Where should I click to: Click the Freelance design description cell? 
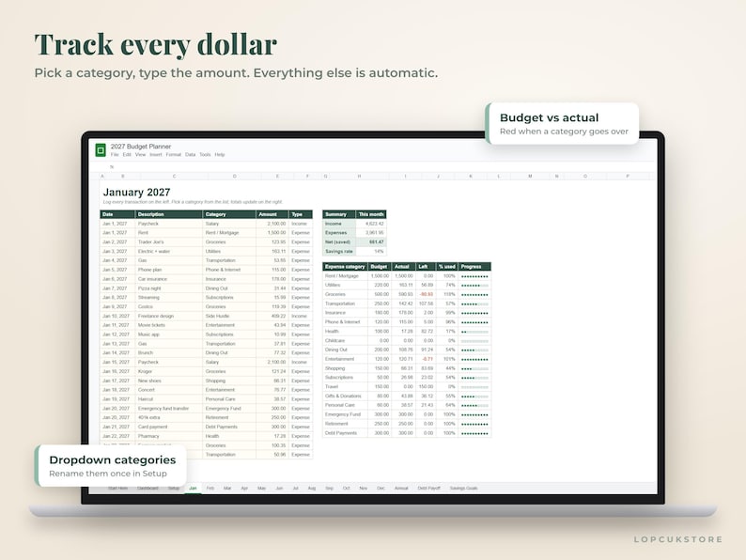(x=169, y=316)
